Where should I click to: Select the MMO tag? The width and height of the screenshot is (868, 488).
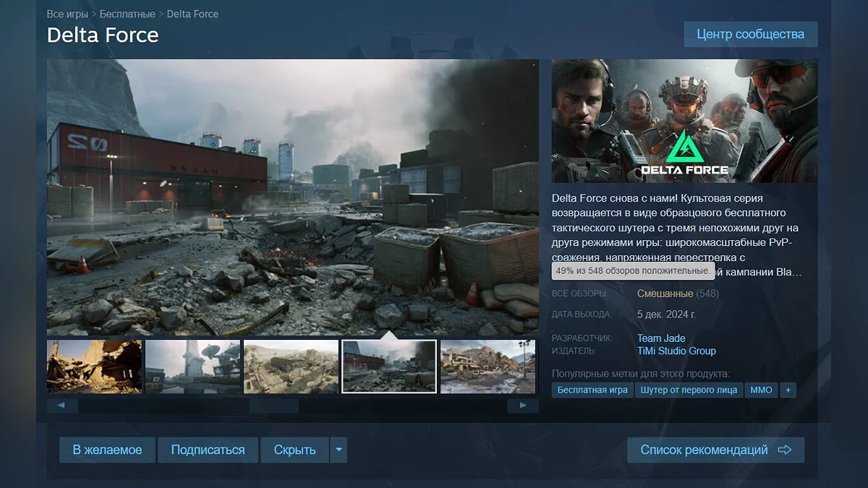tap(761, 390)
